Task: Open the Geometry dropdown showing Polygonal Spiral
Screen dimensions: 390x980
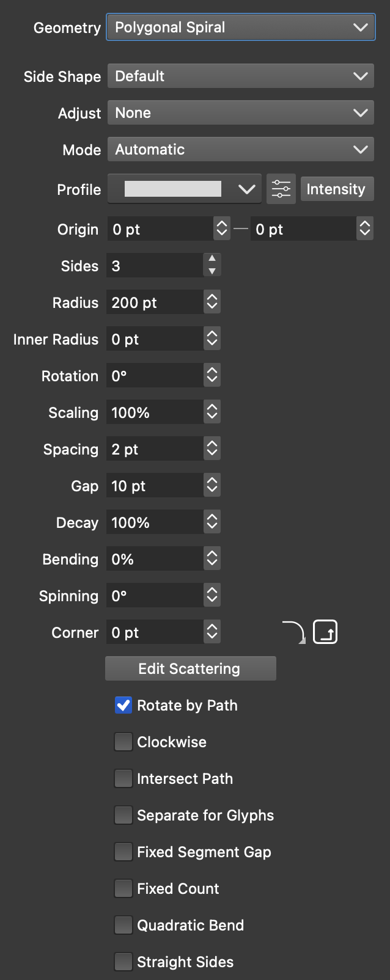Action: [x=240, y=27]
